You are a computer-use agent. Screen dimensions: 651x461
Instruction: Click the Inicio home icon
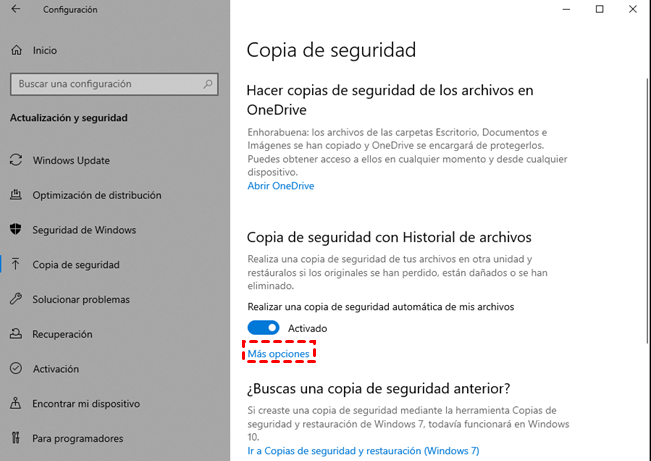[x=16, y=50]
